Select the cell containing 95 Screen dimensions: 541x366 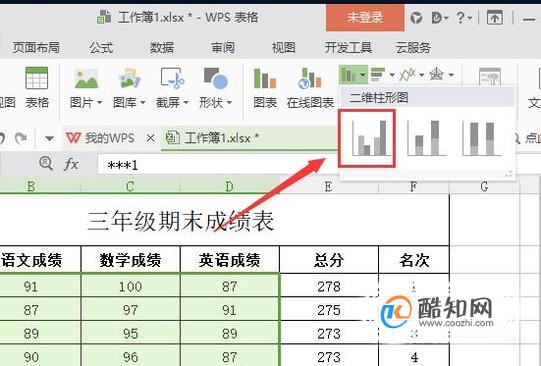(x=130, y=333)
